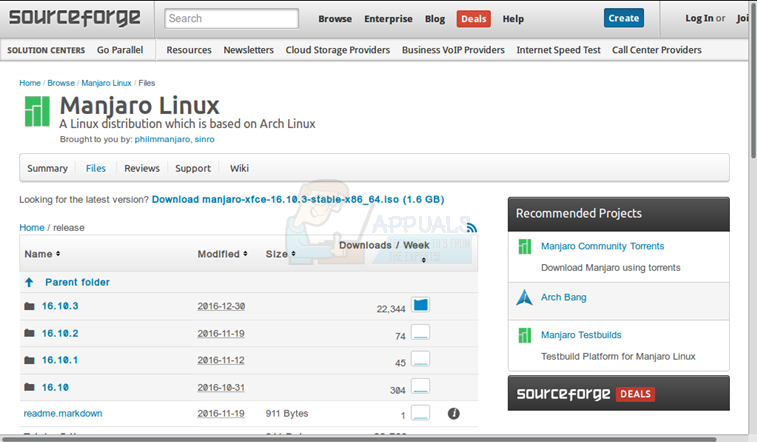The image size is (757, 442).
Task: Open the download stats chart for readme.markdown
Action: (421, 413)
